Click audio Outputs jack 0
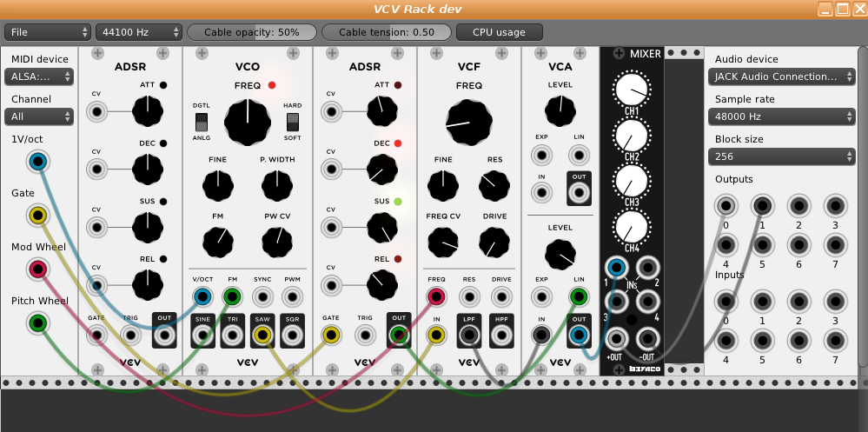Image resolution: width=868 pixels, height=432 pixels. coord(726,206)
